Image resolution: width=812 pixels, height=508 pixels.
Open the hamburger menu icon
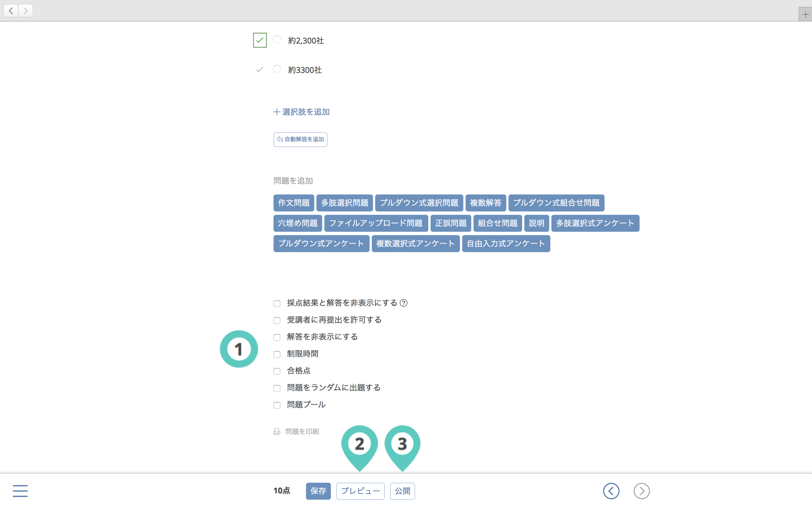click(20, 491)
